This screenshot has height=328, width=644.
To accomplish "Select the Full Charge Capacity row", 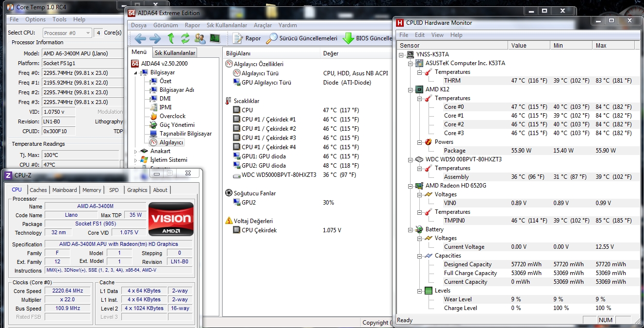I will point(517,273).
